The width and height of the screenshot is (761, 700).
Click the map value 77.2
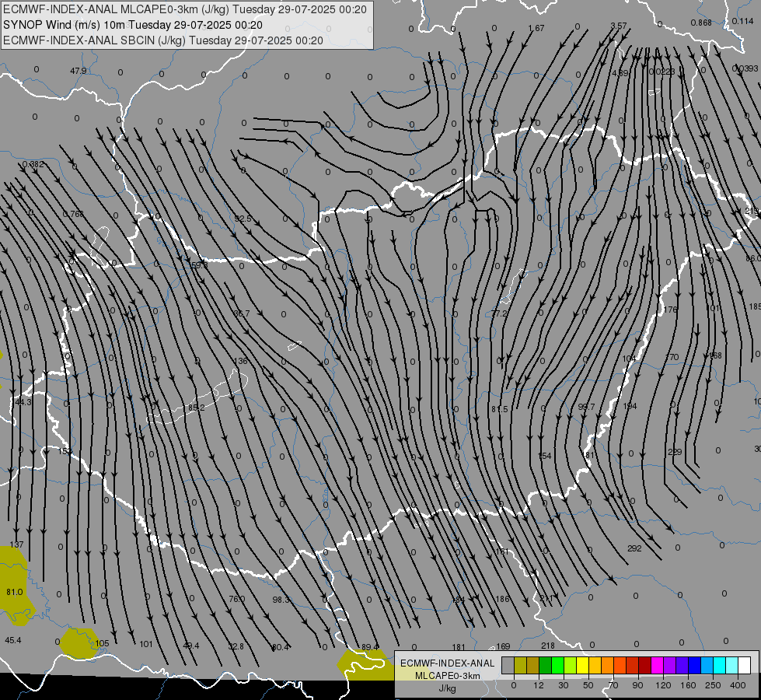[x=499, y=313]
